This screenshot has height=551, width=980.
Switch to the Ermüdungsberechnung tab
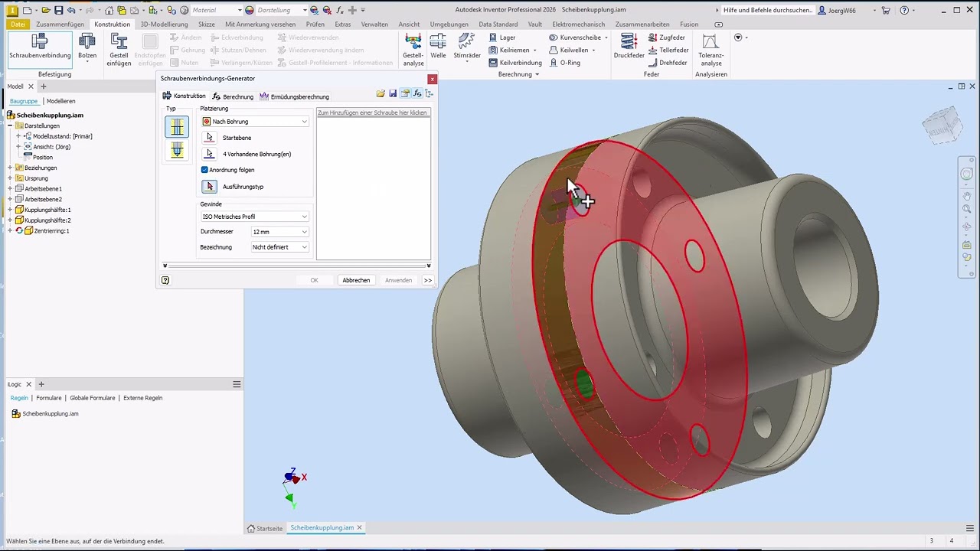[294, 96]
